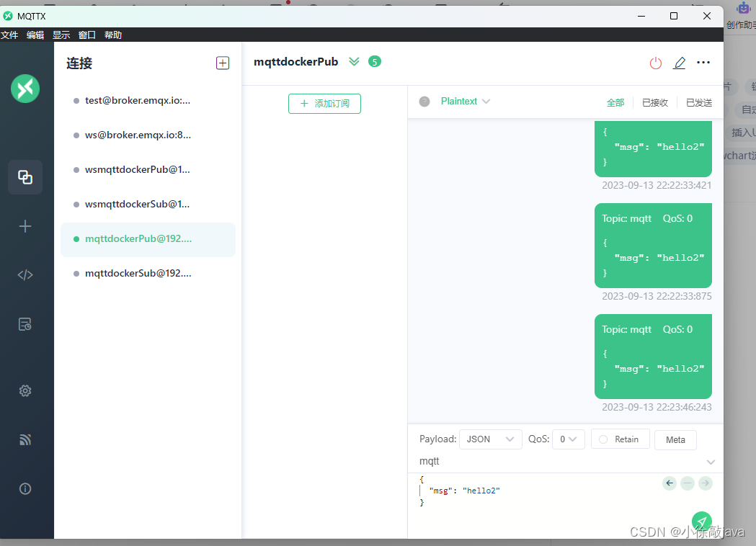
Task: Click the help question mark near Plaintext
Action: [x=424, y=102]
